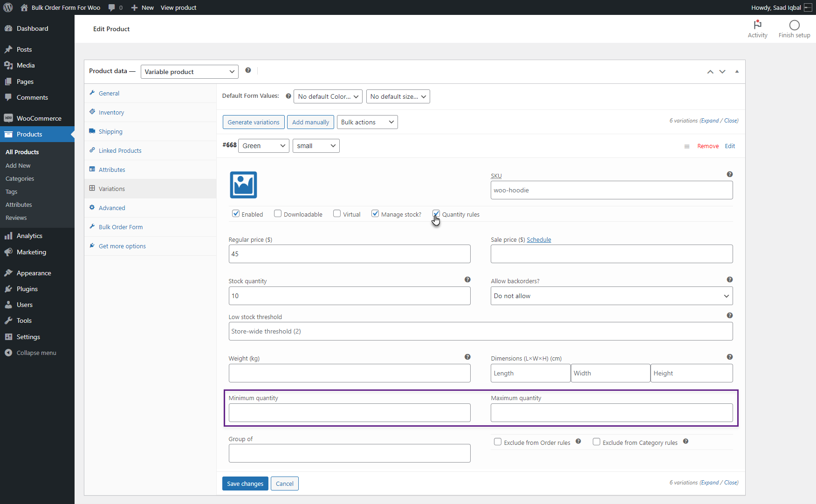Click the Dimensions help icon
816x504 pixels.
[729, 357]
